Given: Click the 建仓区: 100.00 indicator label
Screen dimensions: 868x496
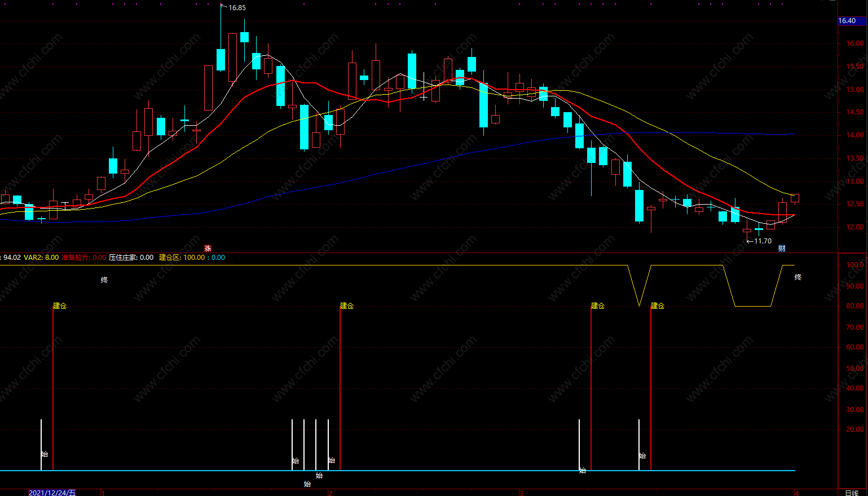Looking at the screenshot, I should tap(182, 258).
